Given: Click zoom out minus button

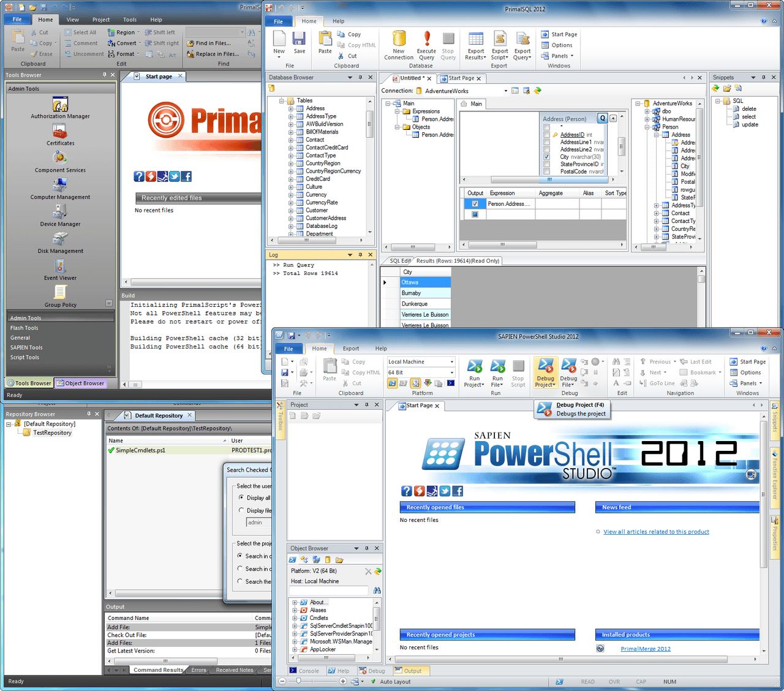Looking at the screenshot, I should pos(282,681).
